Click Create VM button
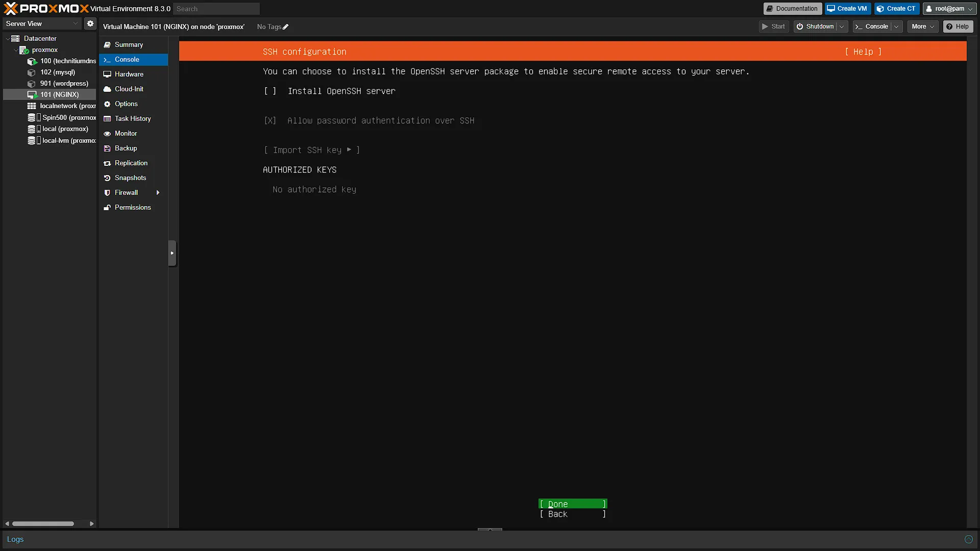This screenshot has width=980, height=551. 847,9
